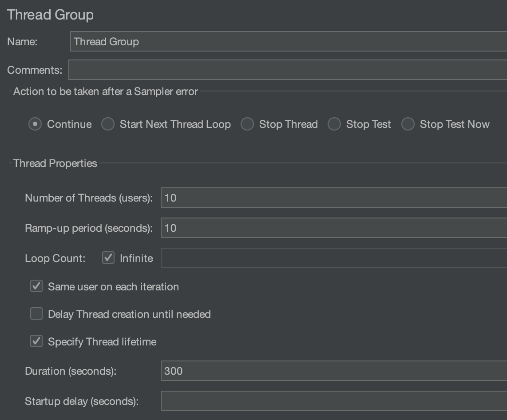The height and width of the screenshot is (420, 507).
Task: Click the Thread Properties section title
Action: pos(55,163)
